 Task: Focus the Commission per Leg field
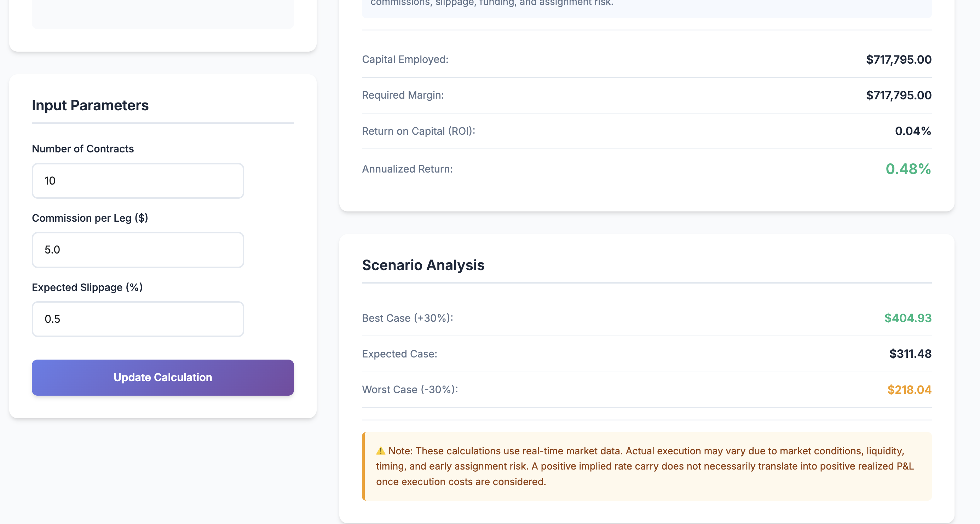point(138,250)
